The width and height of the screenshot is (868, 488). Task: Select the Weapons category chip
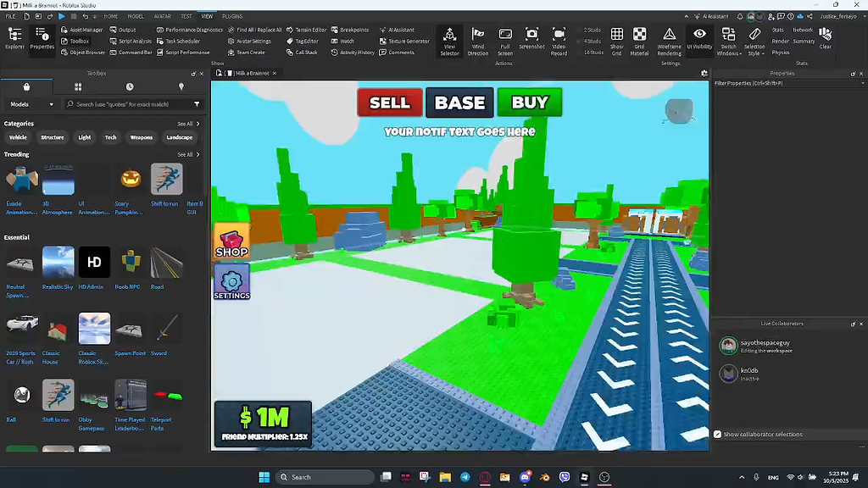pyautogui.click(x=142, y=137)
